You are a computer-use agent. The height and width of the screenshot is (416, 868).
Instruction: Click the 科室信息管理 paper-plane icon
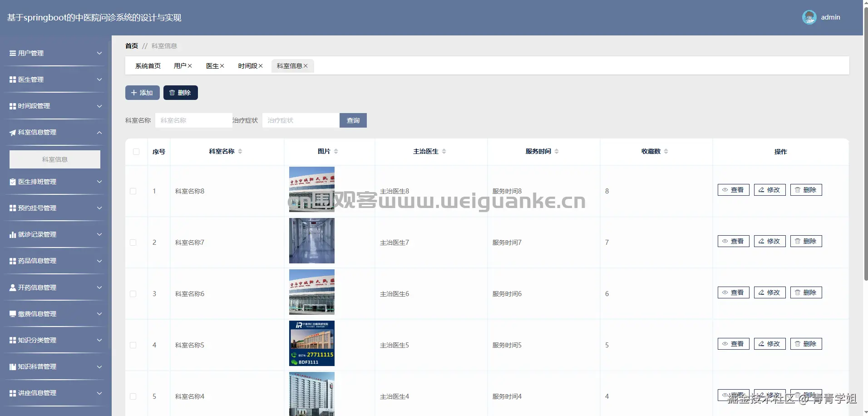click(x=12, y=132)
